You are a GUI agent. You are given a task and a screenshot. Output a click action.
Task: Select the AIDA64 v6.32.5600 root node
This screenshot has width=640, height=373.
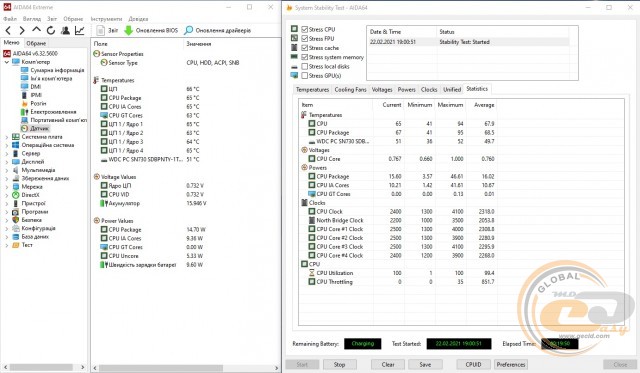point(35,53)
